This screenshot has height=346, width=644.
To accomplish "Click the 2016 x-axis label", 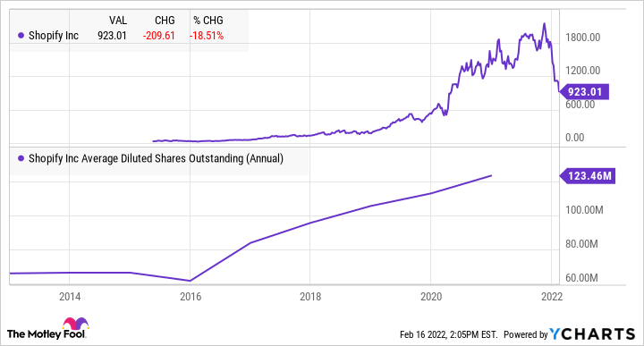I will pos(191,297).
